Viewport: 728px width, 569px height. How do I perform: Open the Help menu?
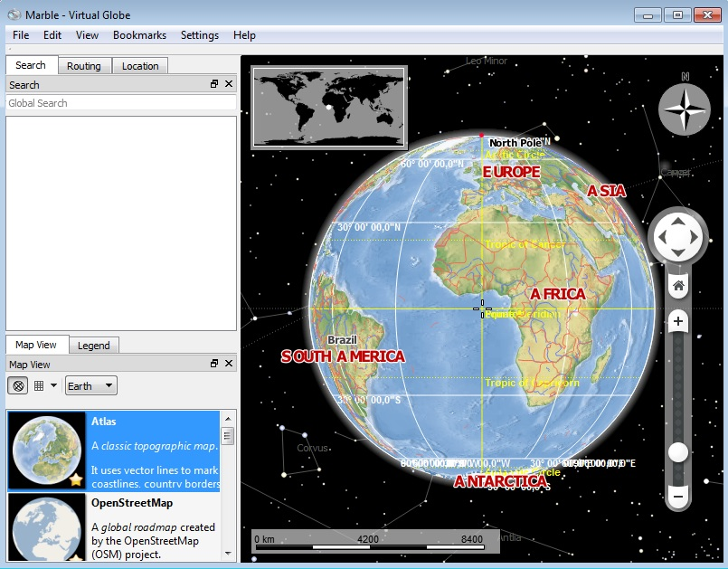245,35
